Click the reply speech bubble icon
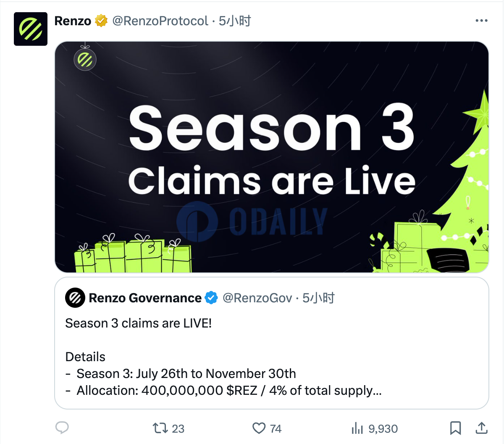This screenshot has height=444, width=504. (62, 428)
